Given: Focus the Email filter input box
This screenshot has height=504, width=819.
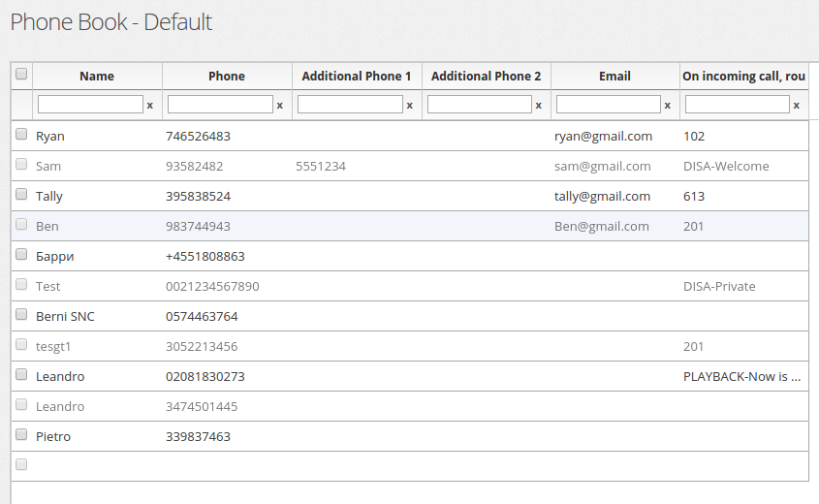Looking at the screenshot, I should click(x=609, y=104).
